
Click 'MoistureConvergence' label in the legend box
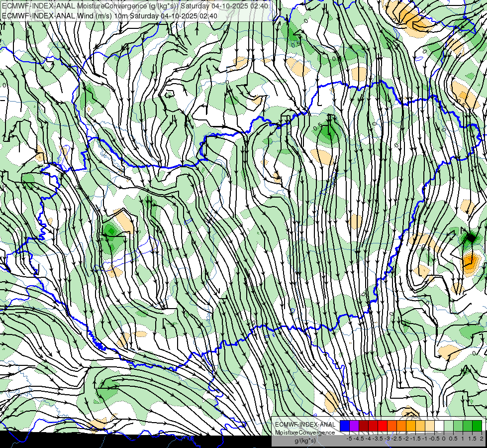tap(305, 433)
